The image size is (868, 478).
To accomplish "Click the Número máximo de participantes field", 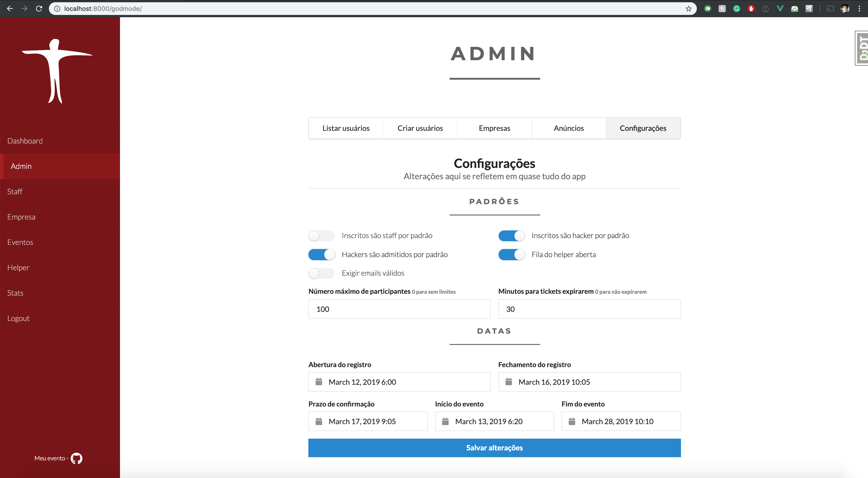I will [x=399, y=309].
